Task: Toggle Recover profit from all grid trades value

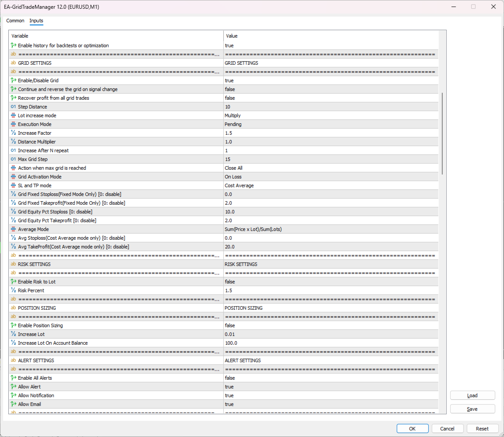Action: [x=331, y=98]
